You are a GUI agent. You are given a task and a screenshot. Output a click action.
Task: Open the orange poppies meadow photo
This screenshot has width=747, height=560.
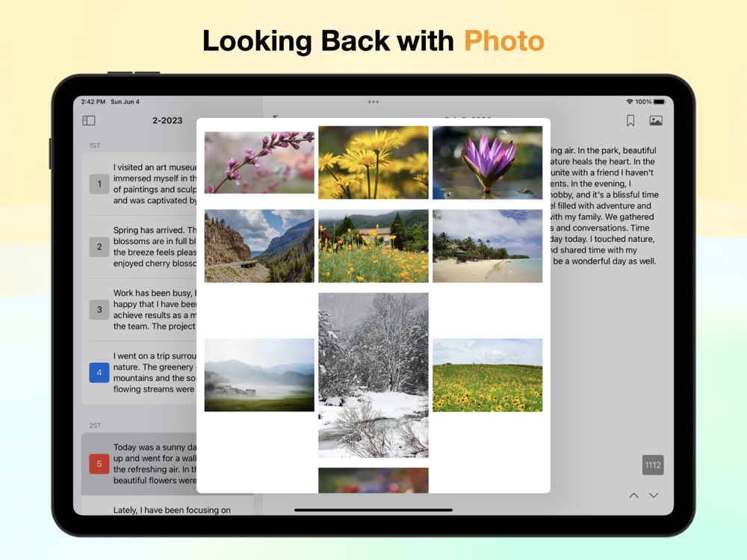tap(373, 246)
